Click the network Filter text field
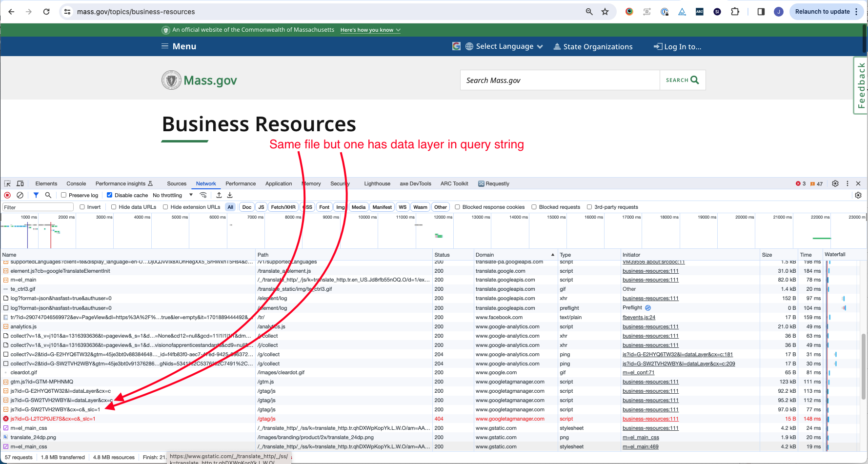Screen dimensions: 868x464 (38, 207)
